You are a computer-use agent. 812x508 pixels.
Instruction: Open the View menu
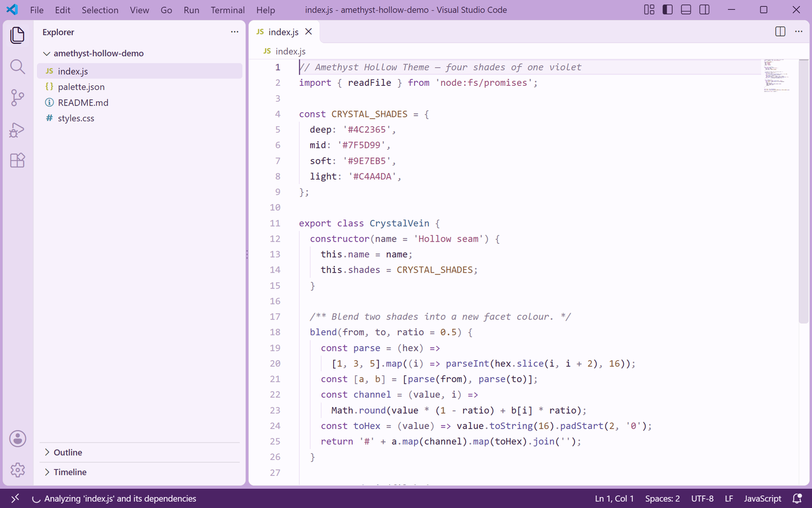139,10
